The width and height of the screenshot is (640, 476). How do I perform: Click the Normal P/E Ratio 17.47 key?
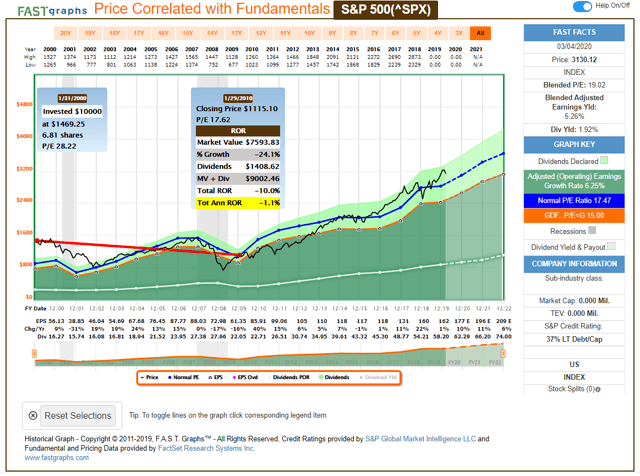click(x=574, y=200)
